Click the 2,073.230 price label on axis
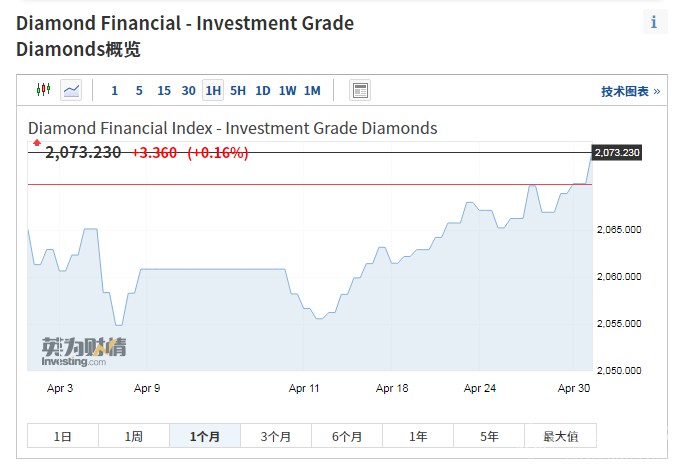This screenshot has height=468, width=682. (x=616, y=152)
